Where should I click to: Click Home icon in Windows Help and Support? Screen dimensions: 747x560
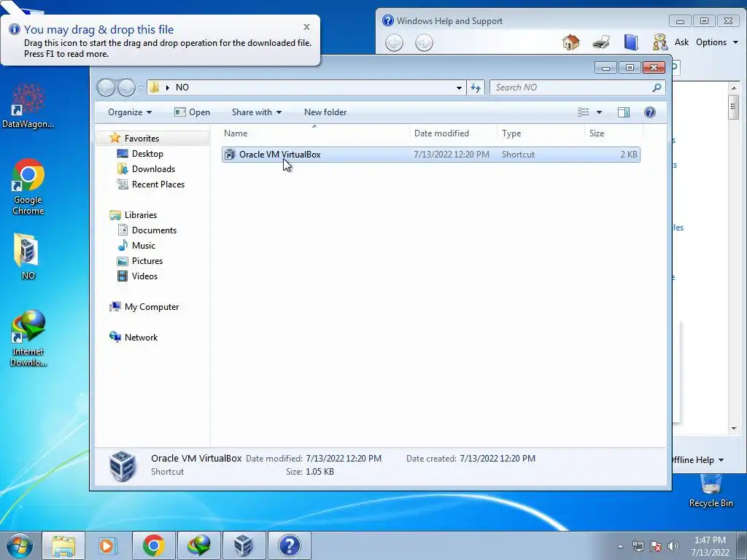(x=570, y=42)
